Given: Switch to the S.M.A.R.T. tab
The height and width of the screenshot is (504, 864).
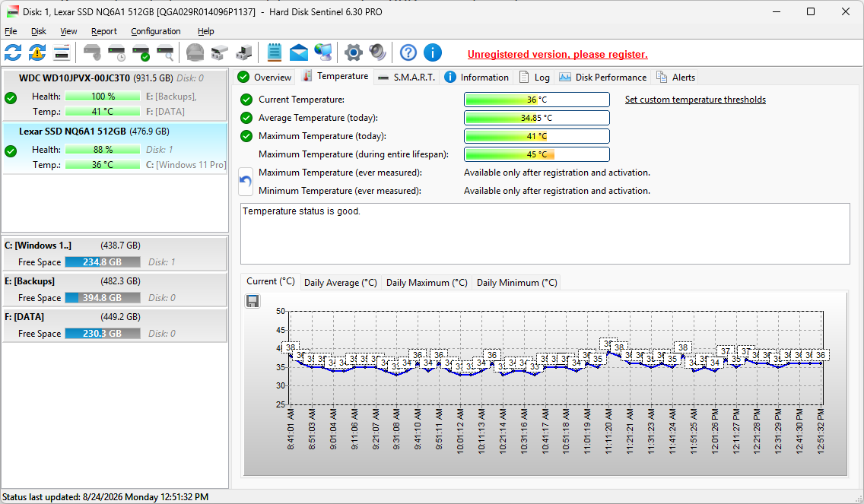Looking at the screenshot, I should (x=407, y=77).
